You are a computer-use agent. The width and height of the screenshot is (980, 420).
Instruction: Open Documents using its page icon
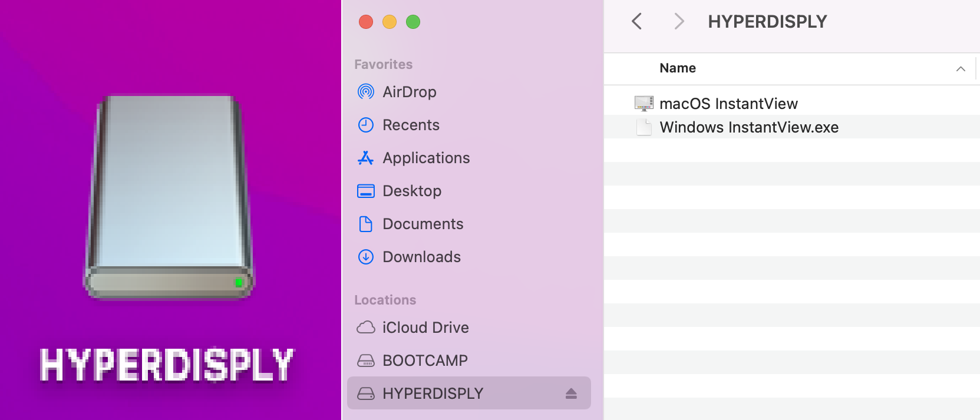366,224
